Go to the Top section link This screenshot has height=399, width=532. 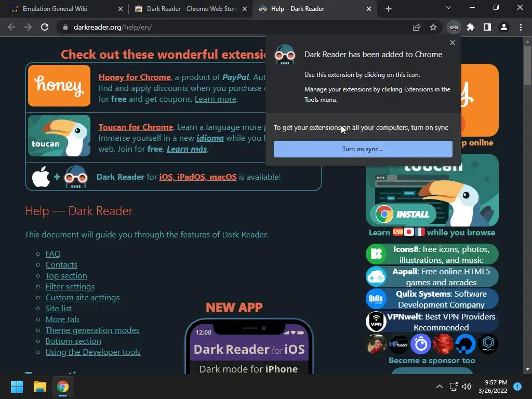pos(66,275)
